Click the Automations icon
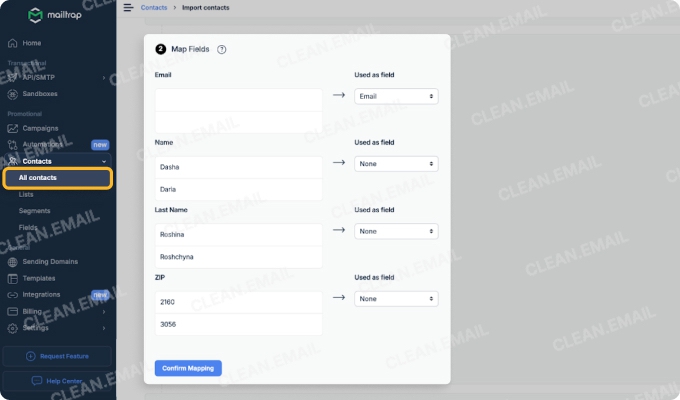Screen dimensions: 680x400 tap(13, 144)
